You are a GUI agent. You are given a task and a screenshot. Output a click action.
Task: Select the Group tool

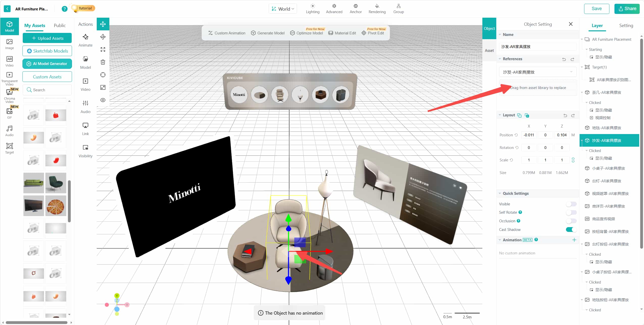point(399,9)
